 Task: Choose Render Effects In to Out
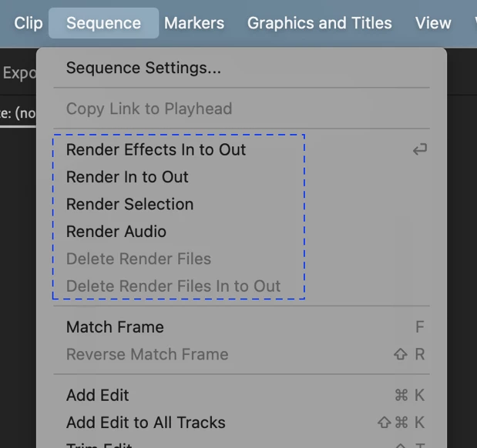coord(241,149)
